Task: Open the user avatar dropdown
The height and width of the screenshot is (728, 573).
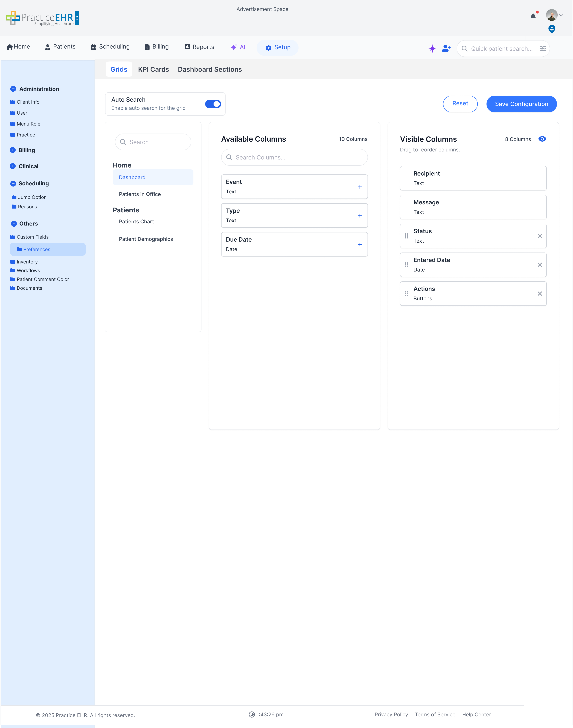Action: (x=552, y=15)
